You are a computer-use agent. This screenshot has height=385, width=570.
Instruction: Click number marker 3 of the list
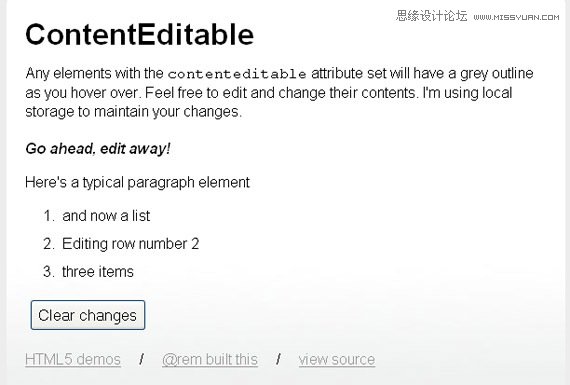(x=49, y=272)
